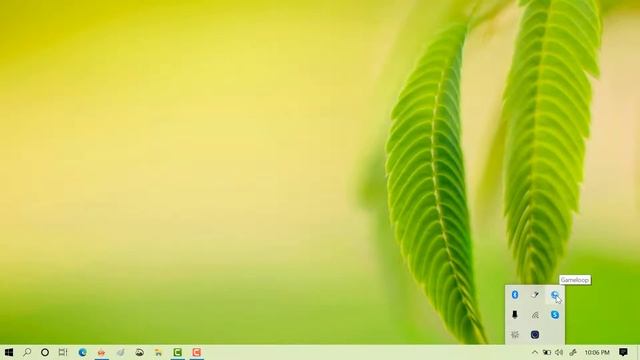This screenshot has height=360, width=640.
Task: Open Task View on the taskbar
Action: click(63, 352)
